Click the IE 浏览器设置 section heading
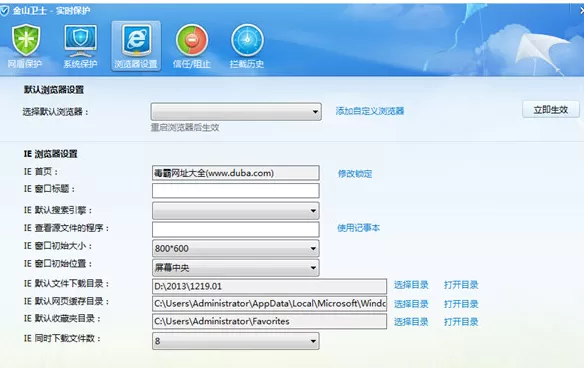This screenshot has width=584, height=368. [x=51, y=154]
